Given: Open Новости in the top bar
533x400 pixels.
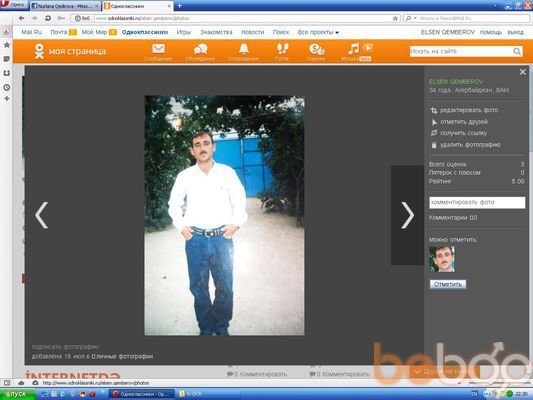Looking at the screenshot, I should [x=253, y=32].
